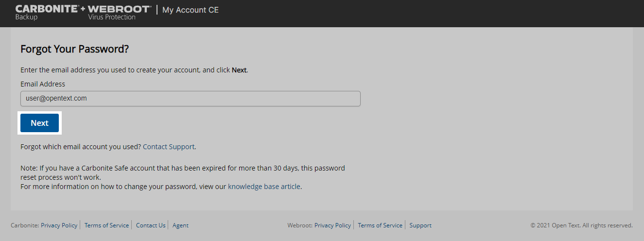Viewport: 644px width, 241px height.
Task: Click the Open Text copyright notice
Action: click(581, 225)
